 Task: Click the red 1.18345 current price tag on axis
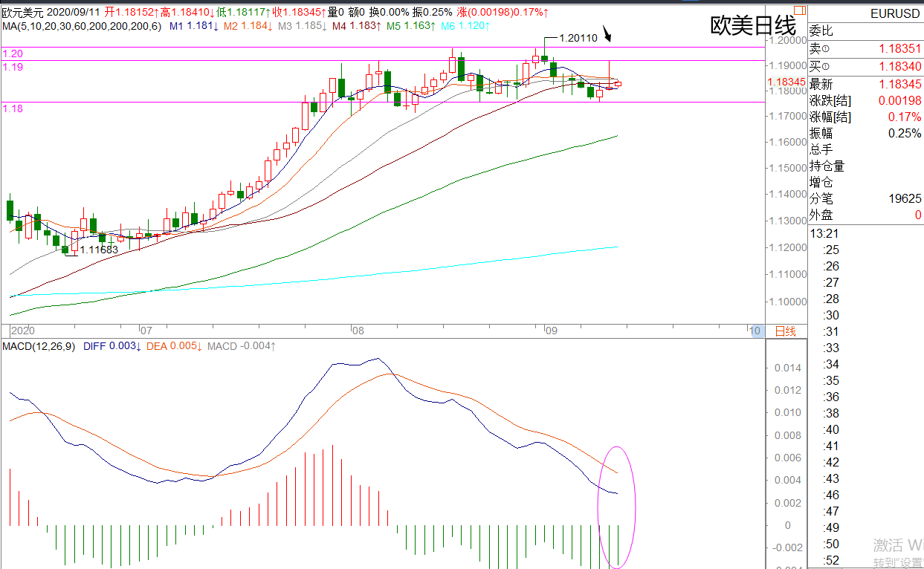coord(786,82)
